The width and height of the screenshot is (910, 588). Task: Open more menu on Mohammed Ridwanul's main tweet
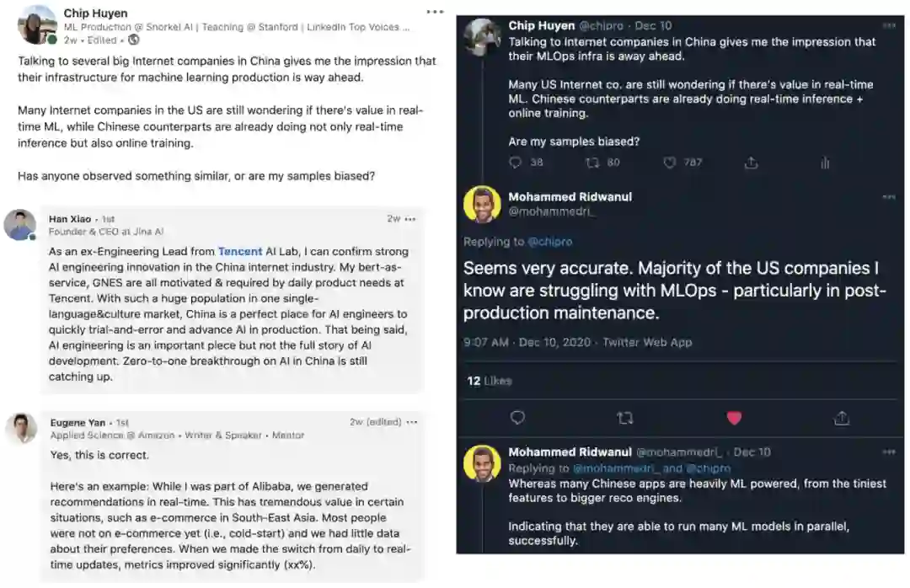pos(889,197)
